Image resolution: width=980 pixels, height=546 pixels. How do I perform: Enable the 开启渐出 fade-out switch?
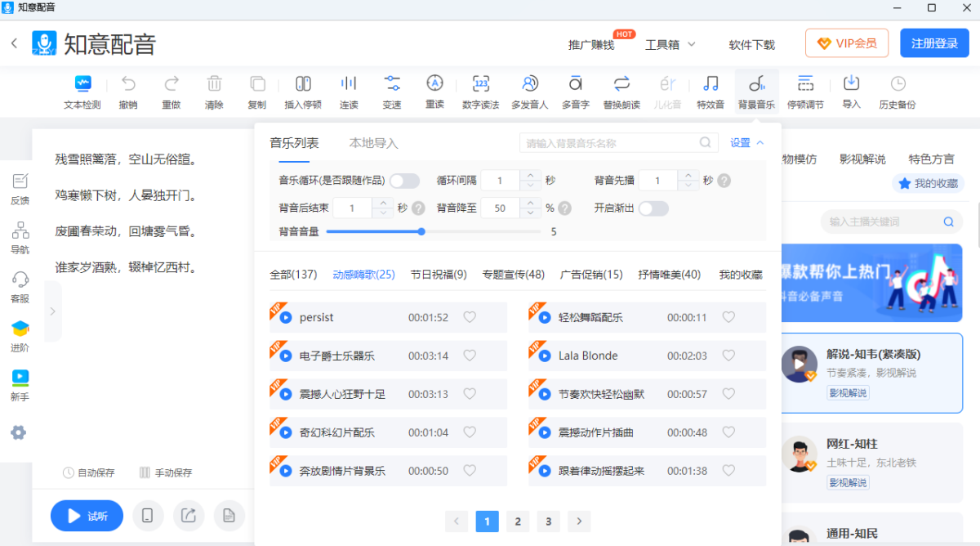click(x=653, y=208)
